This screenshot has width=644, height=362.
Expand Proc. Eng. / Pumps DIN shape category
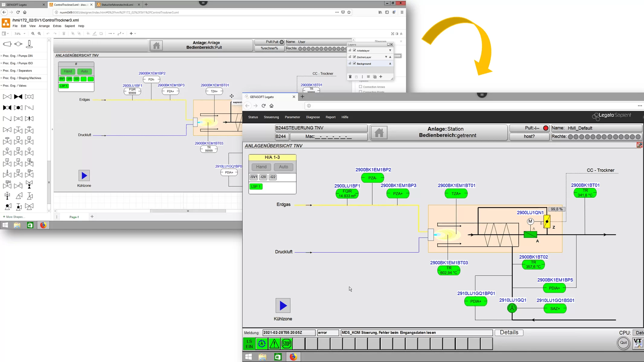click(x=18, y=56)
